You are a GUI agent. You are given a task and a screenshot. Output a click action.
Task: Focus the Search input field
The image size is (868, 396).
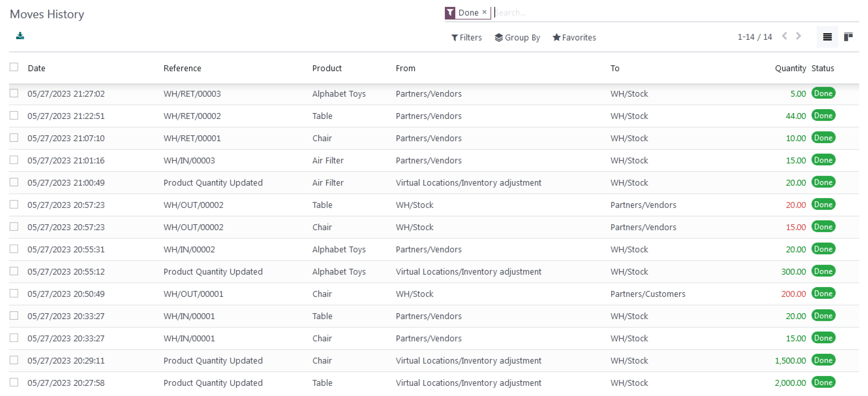point(640,13)
